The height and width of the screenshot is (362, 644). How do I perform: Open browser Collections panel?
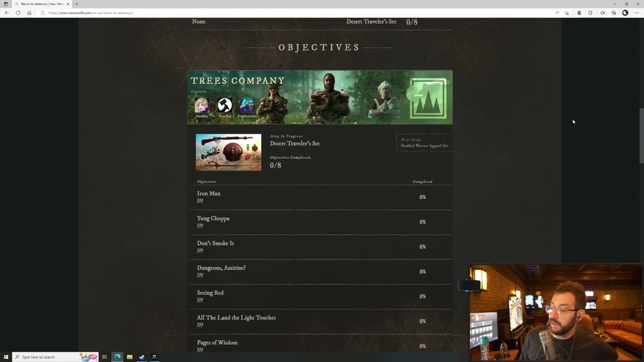pyautogui.click(x=613, y=13)
